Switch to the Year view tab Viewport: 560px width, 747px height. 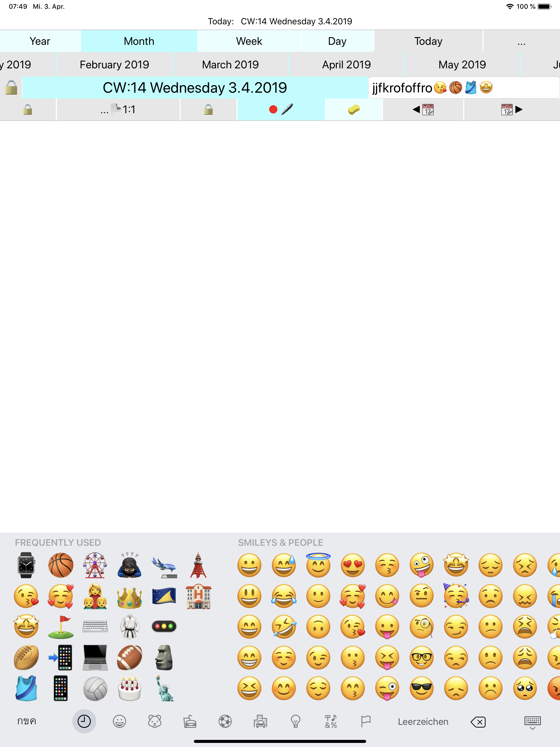40,41
